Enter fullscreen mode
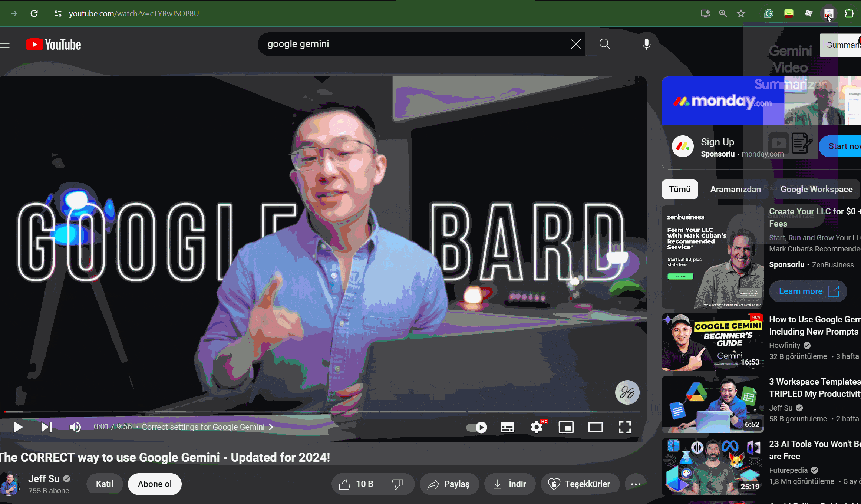The image size is (861, 504). 625,427
